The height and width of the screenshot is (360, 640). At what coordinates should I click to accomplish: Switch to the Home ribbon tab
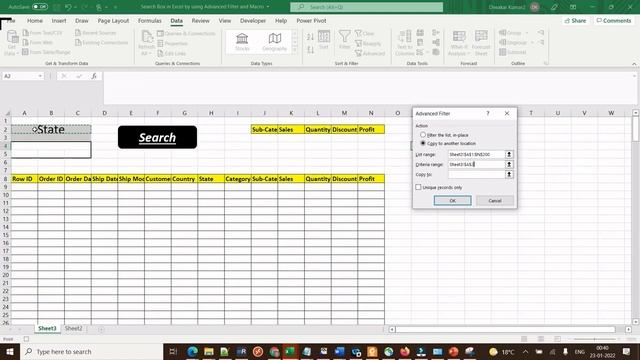(35, 20)
